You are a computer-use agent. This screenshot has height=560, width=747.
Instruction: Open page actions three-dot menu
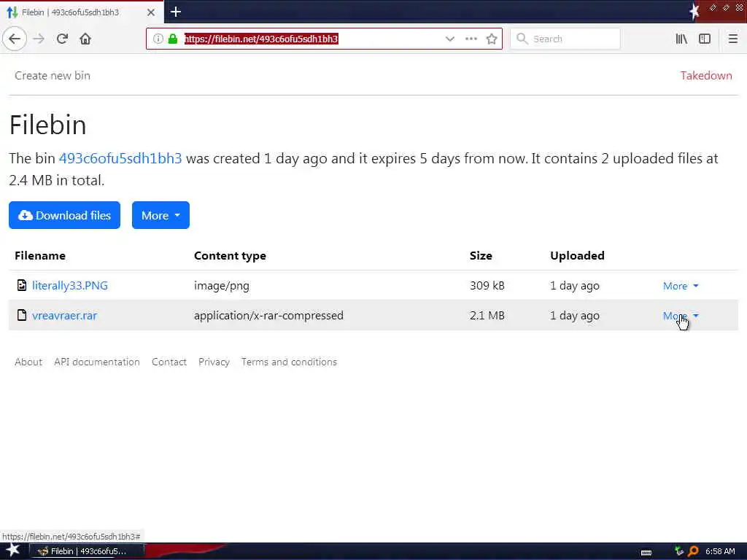point(471,39)
